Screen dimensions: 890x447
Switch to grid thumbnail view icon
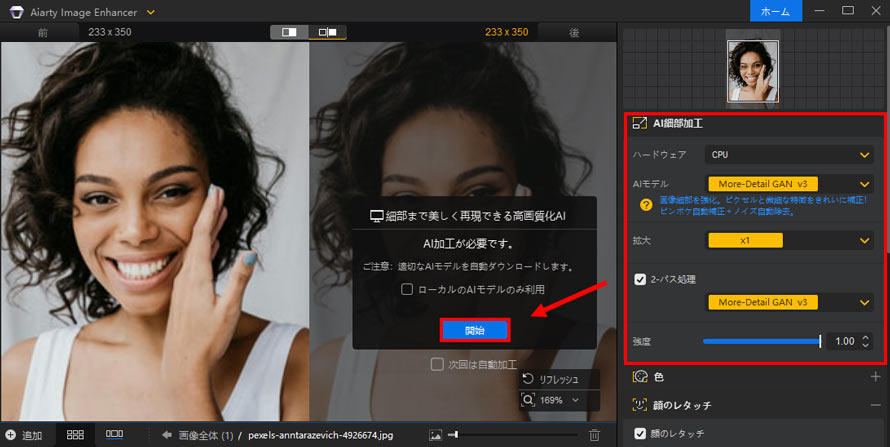point(75,435)
